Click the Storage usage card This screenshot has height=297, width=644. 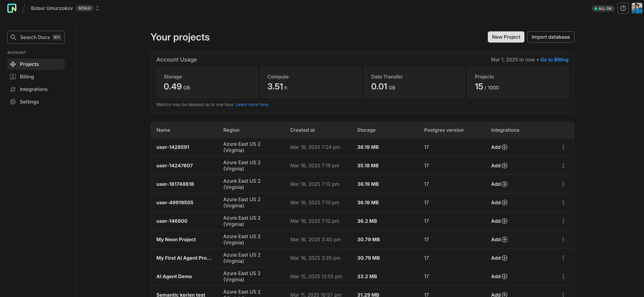206,83
